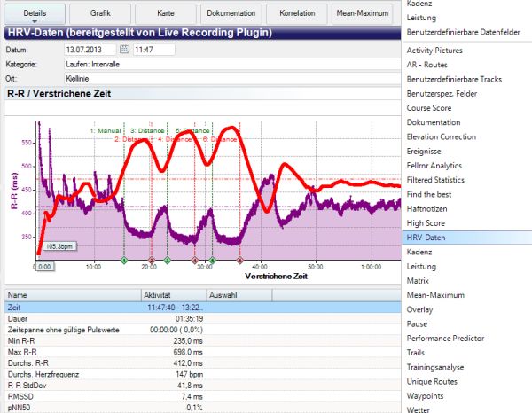Open the calendar date picker icon
Screen dimensions: 532x413
click(x=123, y=49)
